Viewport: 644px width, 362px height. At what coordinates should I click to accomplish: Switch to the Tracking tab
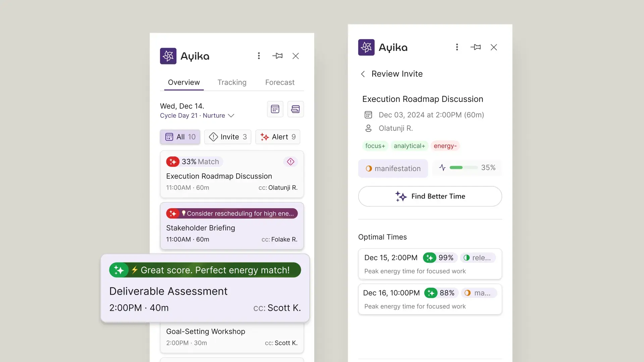(x=232, y=82)
